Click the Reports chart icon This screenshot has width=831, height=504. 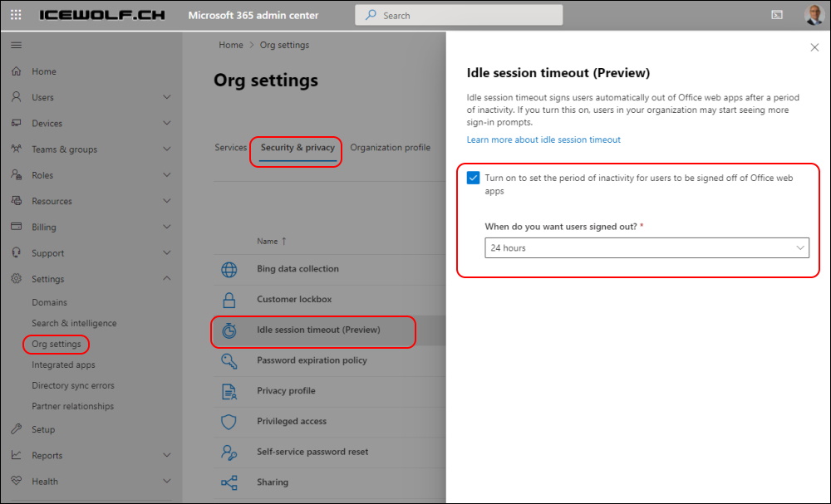[x=17, y=455]
